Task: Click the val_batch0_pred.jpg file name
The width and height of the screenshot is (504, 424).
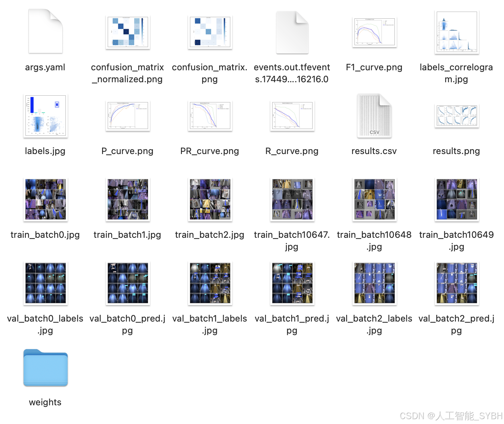Action: coord(127,325)
